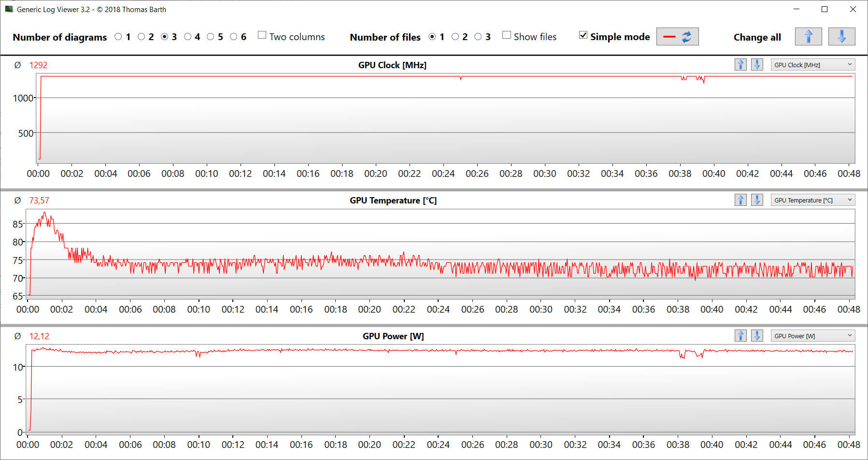Image resolution: width=868 pixels, height=460 pixels.
Task: Click the average value 1292
Action: click(x=39, y=65)
